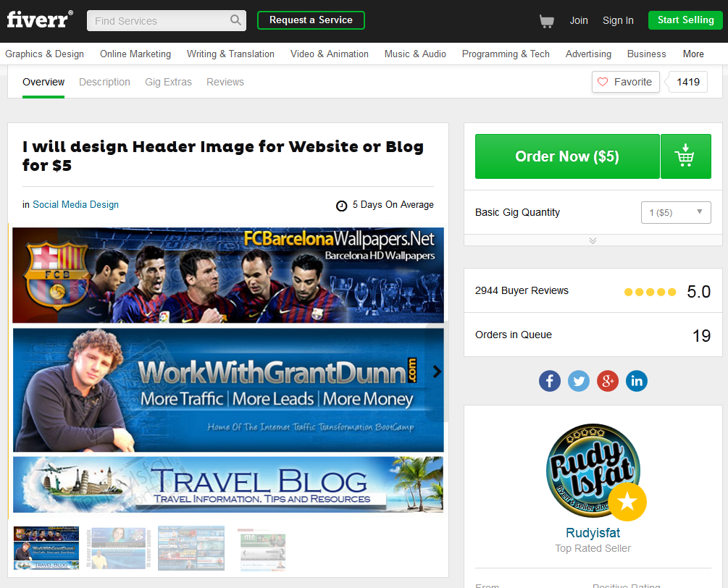Click Top Rated Seller label
Image resolution: width=728 pixels, height=588 pixels.
click(593, 548)
